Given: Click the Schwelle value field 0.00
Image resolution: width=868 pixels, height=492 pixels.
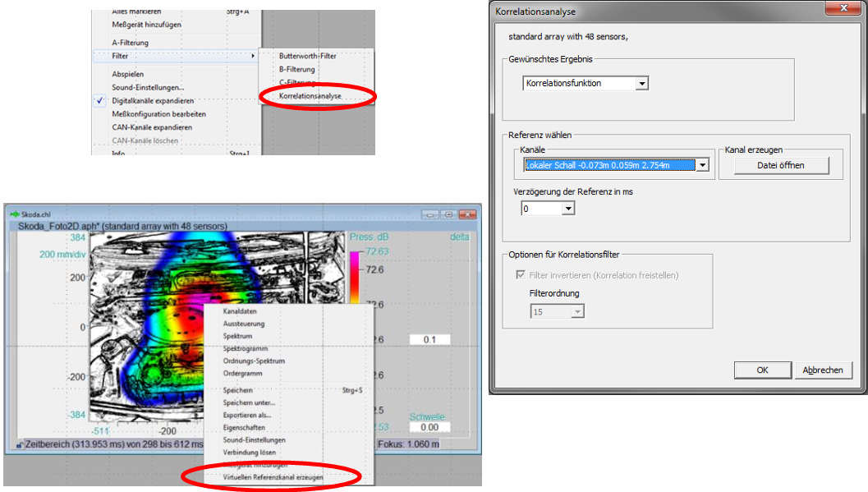Looking at the screenshot, I should tap(429, 427).
